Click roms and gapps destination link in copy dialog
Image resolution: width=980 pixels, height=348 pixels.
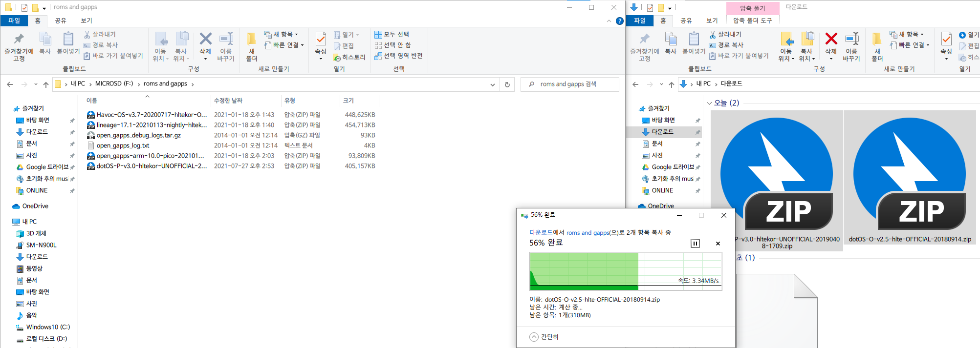click(588, 233)
